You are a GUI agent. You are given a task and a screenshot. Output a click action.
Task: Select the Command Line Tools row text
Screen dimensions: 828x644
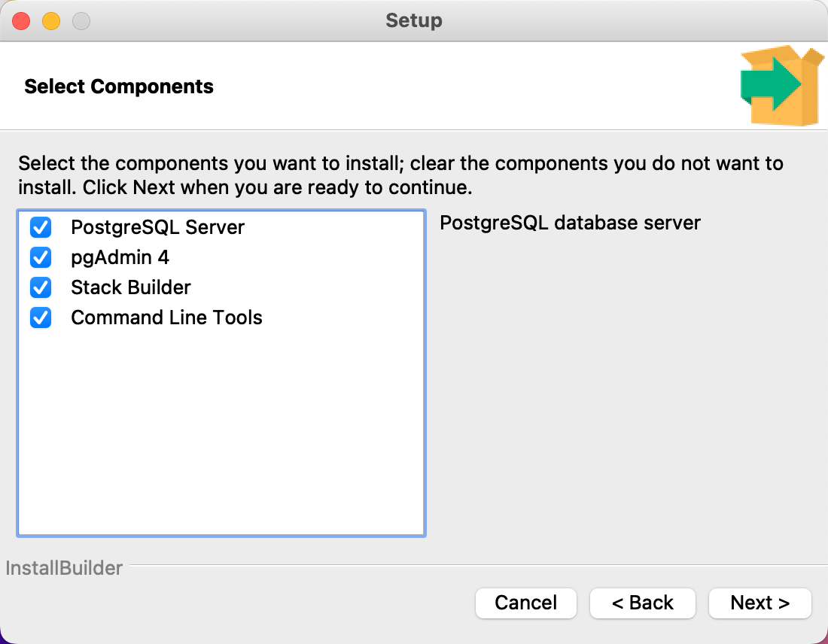pyautogui.click(x=167, y=317)
